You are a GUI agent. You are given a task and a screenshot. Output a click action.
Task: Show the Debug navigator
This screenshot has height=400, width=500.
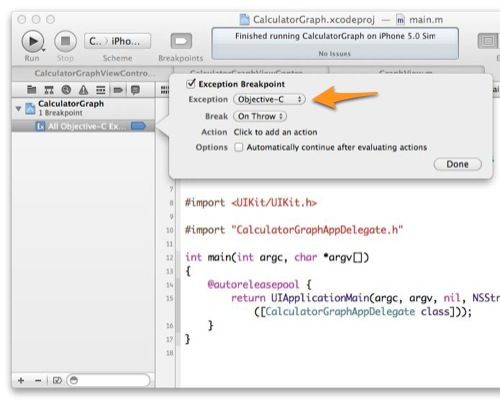coord(100,90)
